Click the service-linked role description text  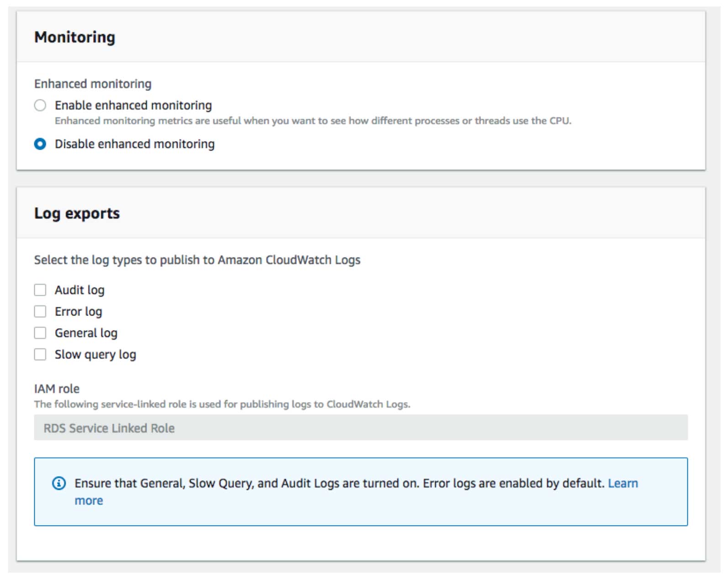[222, 405]
